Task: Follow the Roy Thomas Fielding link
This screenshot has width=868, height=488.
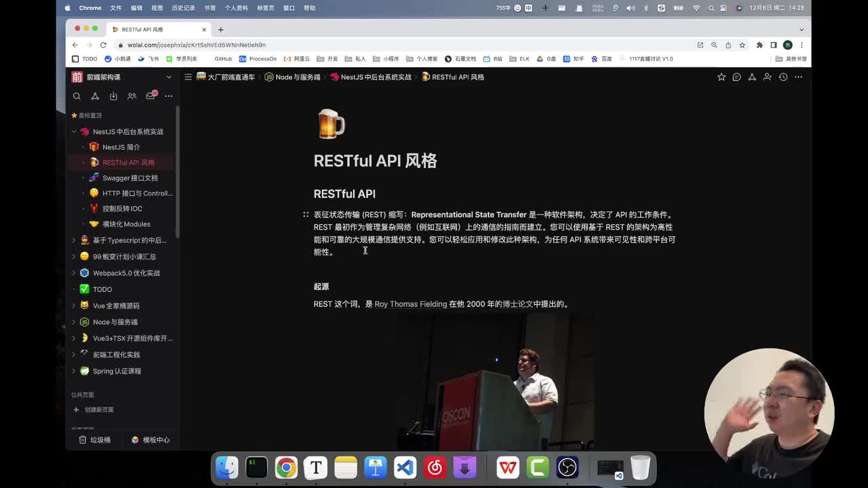Action: tap(411, 304)
